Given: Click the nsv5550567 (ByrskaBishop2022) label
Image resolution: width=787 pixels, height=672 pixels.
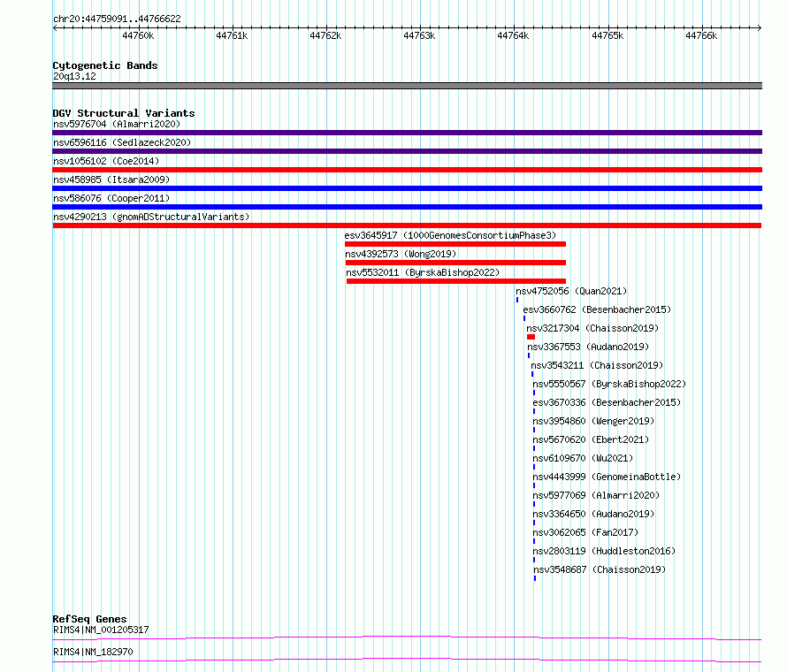Looking at the screenshot, I should point(609,384).
